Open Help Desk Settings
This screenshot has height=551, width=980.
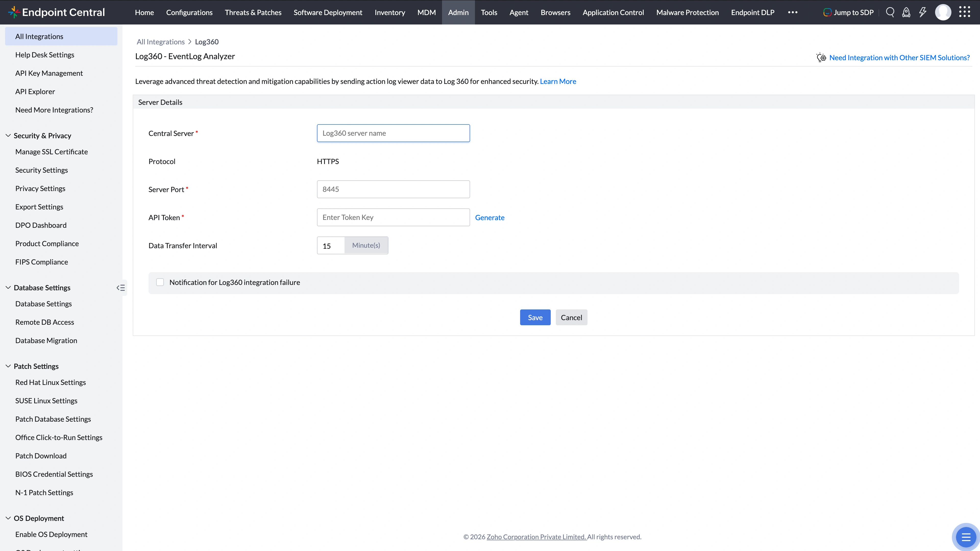[44, 55]
